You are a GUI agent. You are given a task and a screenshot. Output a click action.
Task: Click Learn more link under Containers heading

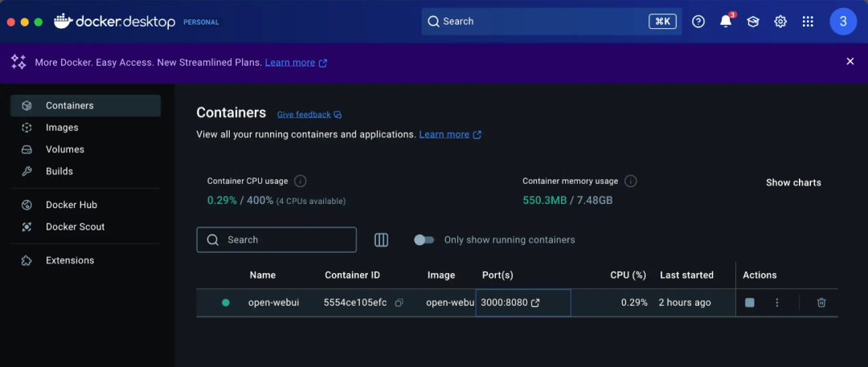450,134
